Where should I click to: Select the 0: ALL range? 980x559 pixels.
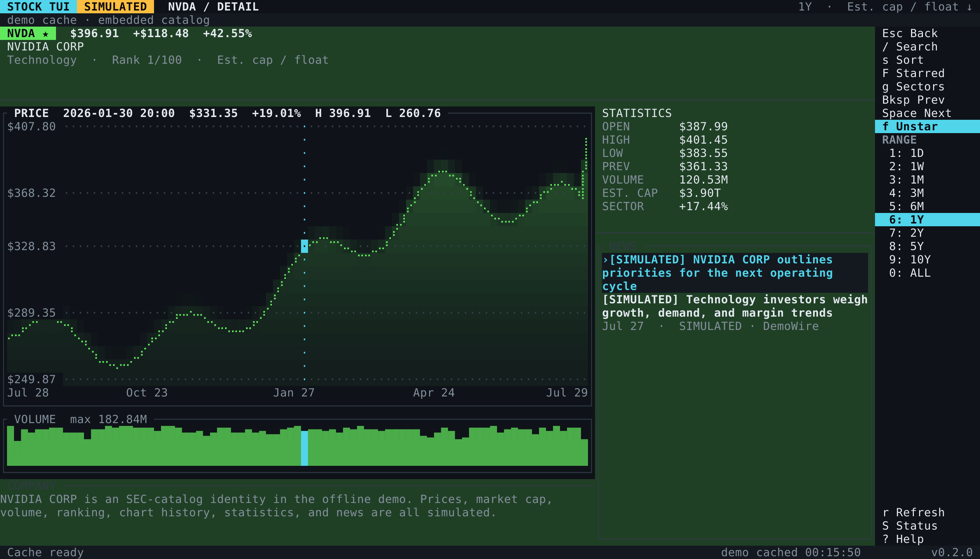(910, 273)
